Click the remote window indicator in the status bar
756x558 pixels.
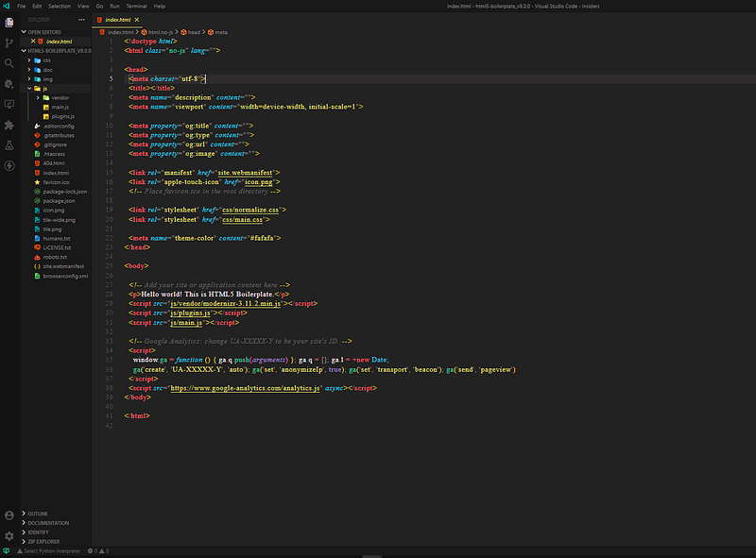tap(6, 550)
